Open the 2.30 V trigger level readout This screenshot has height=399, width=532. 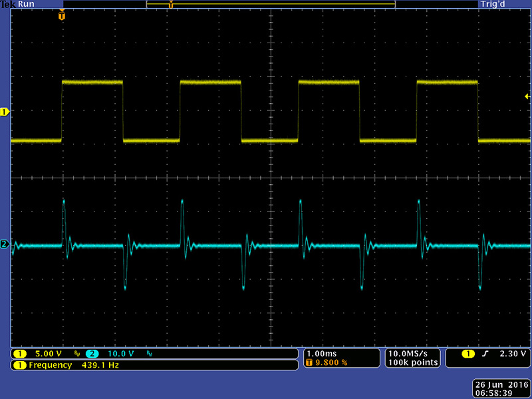coord(512,354)
